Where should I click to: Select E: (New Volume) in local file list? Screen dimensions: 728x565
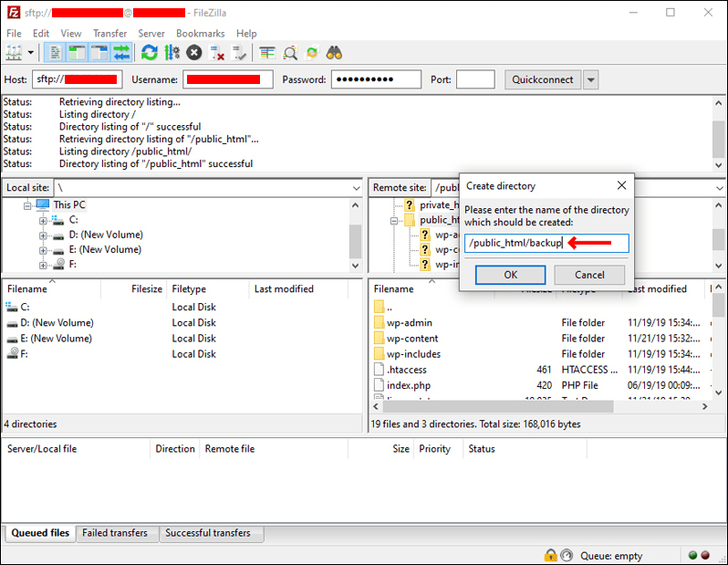(x=56, y=339)
